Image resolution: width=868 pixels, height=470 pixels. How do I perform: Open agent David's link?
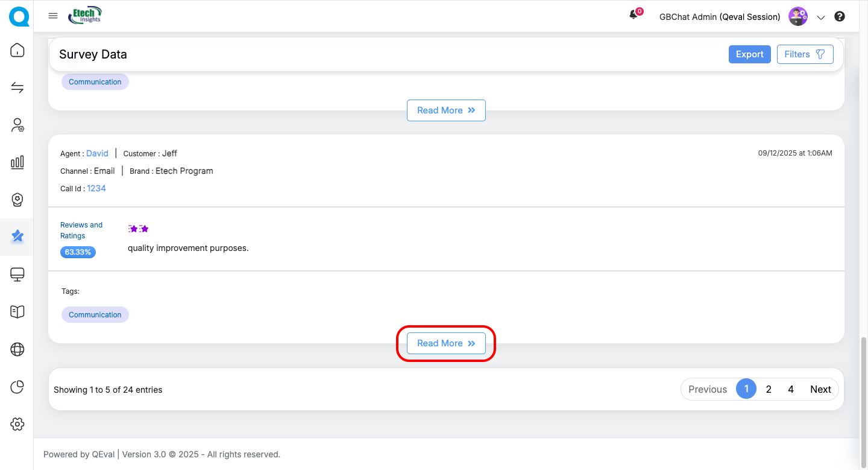pyautogui.click(x=97, y=153)
